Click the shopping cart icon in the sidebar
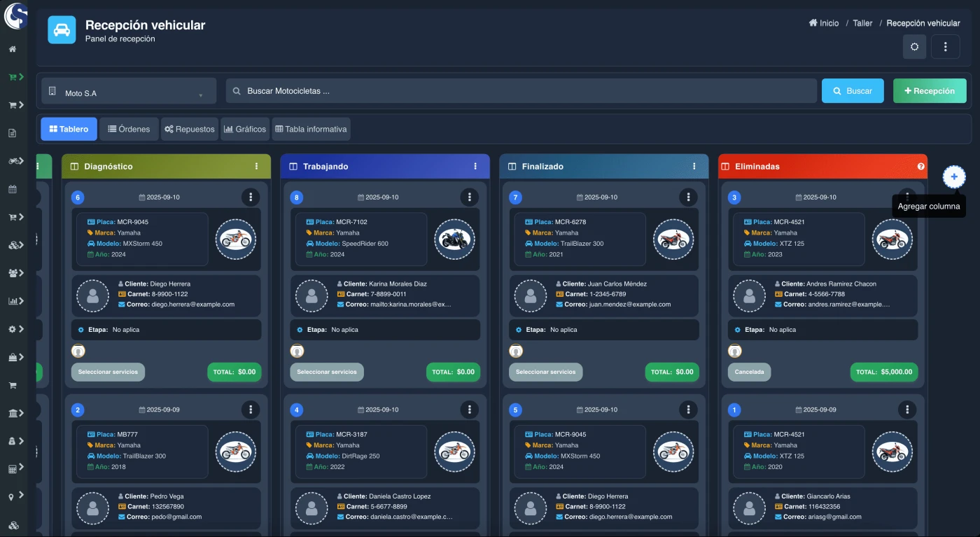 13,384
